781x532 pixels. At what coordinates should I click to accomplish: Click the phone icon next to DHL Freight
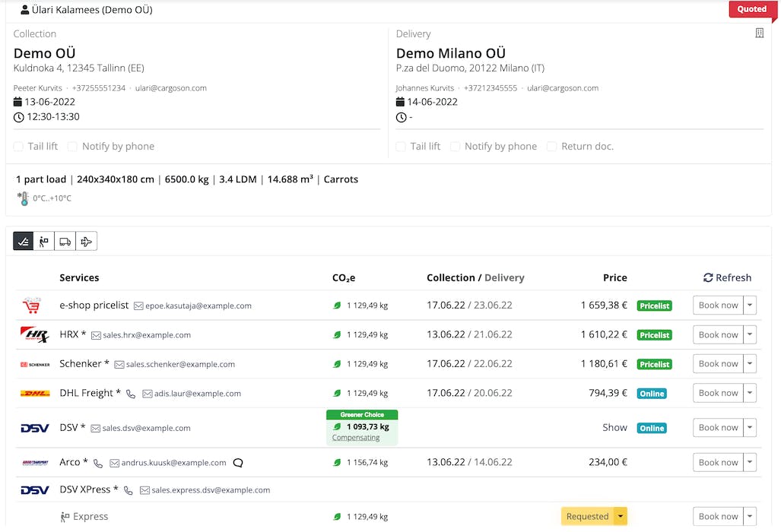[131, 394]
